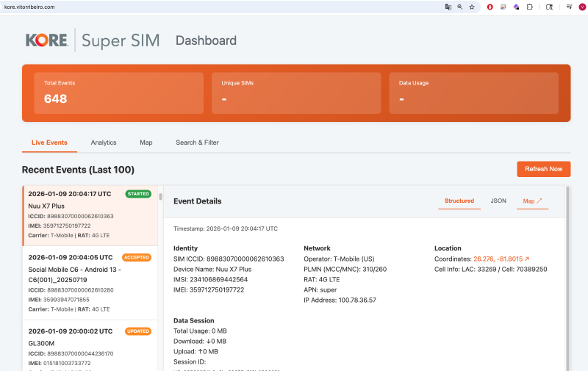Select the Social Mobile C6 event card
The image size is (588, 371).
(90, 283)
